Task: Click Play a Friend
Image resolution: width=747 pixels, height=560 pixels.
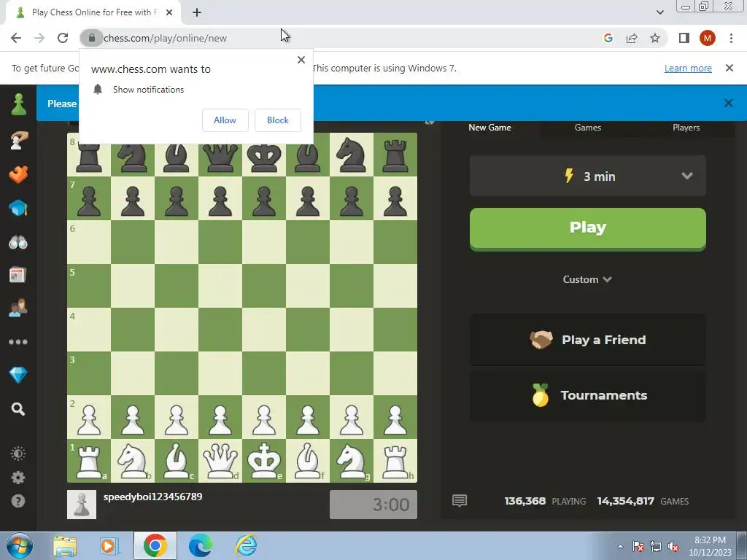Action: click(588, 340)
